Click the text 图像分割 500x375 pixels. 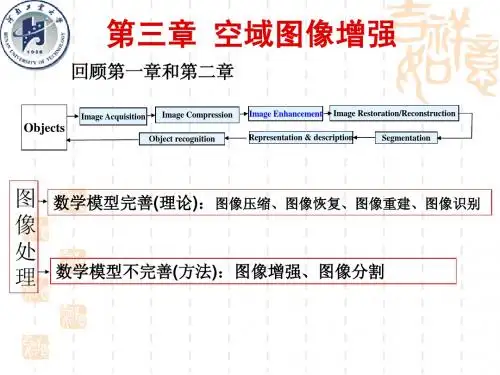pyautogui.click(x=351, y=272)
